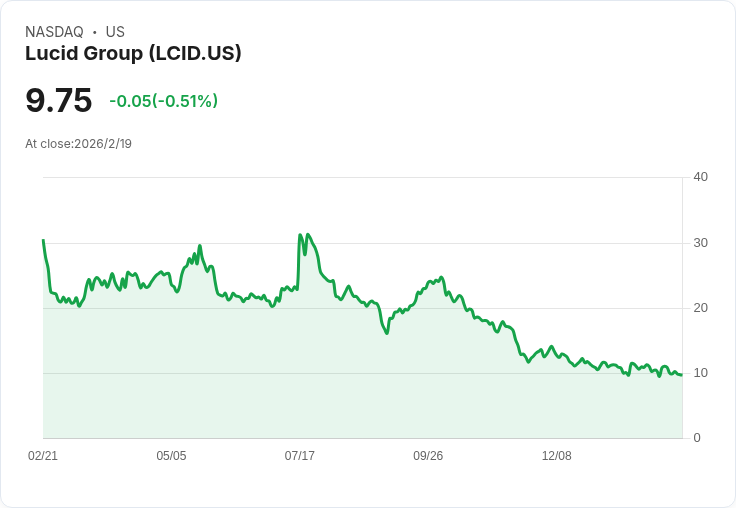Screen dimensions: 736x508
Task: Click the 20 price axis label
Action: [700, 308]
